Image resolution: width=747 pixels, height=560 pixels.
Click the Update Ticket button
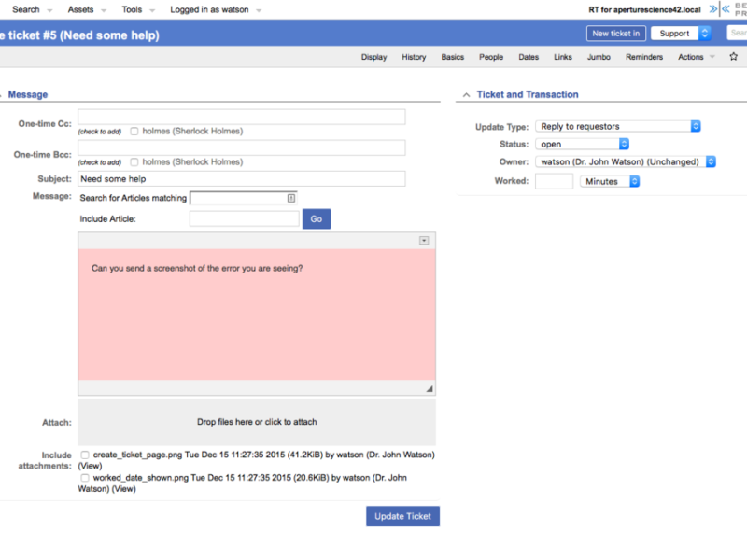click(402, 516)
